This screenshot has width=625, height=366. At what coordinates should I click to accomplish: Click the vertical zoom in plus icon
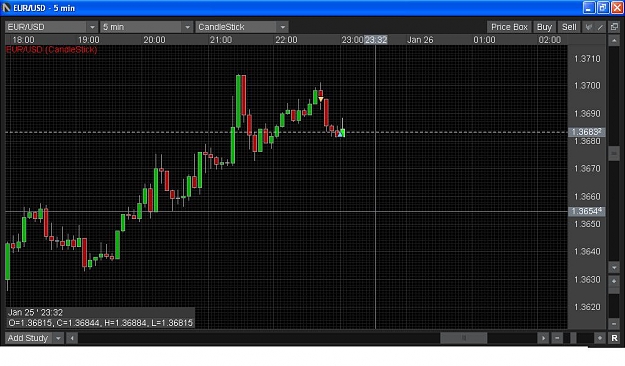coord(614,281)
